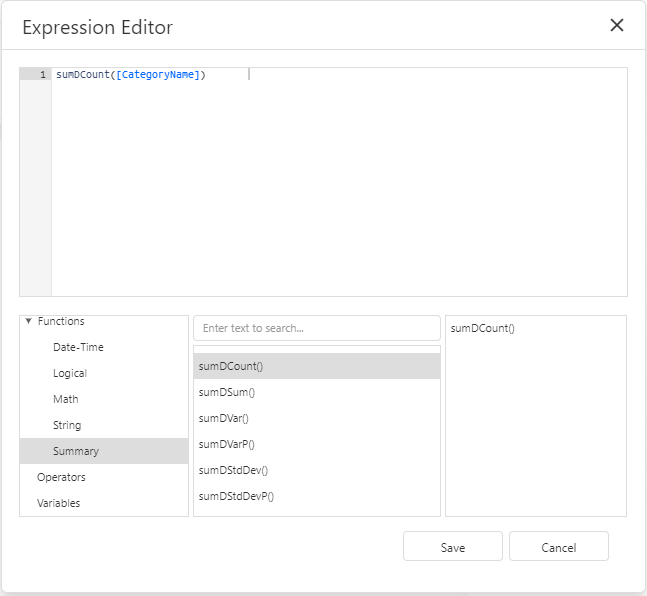This screenshot has width=647, height=596.
Task: Pick the sumDVar() function
Action: (x=224, y=418)
